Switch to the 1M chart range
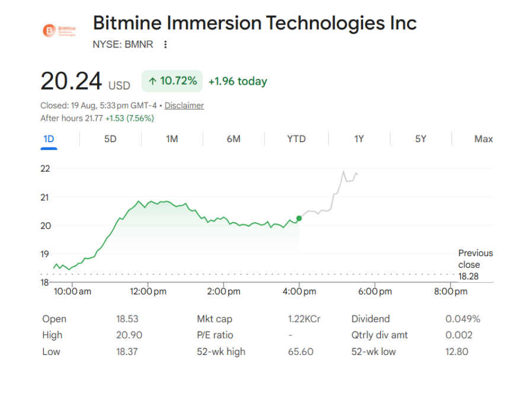Image resolution: width=532 pixels, height=400 pixels. coord(172,139)
